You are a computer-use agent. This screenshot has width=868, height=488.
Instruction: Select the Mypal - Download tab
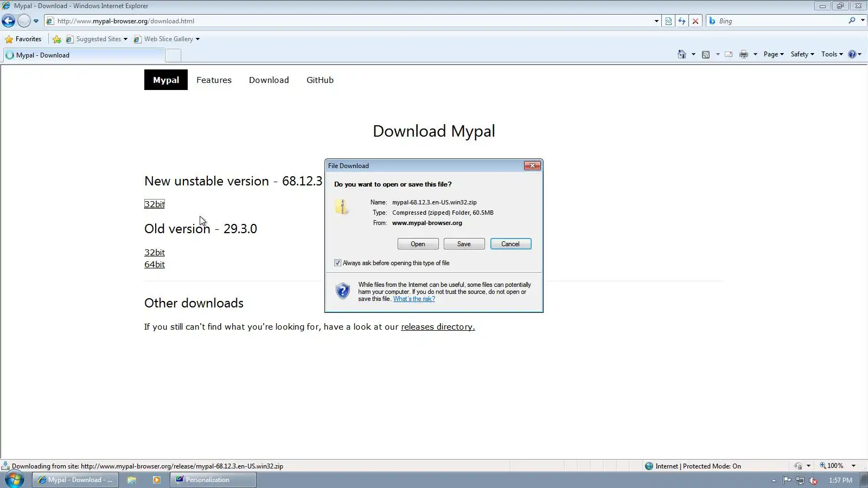pyautogui.click(x=84, y=55)
